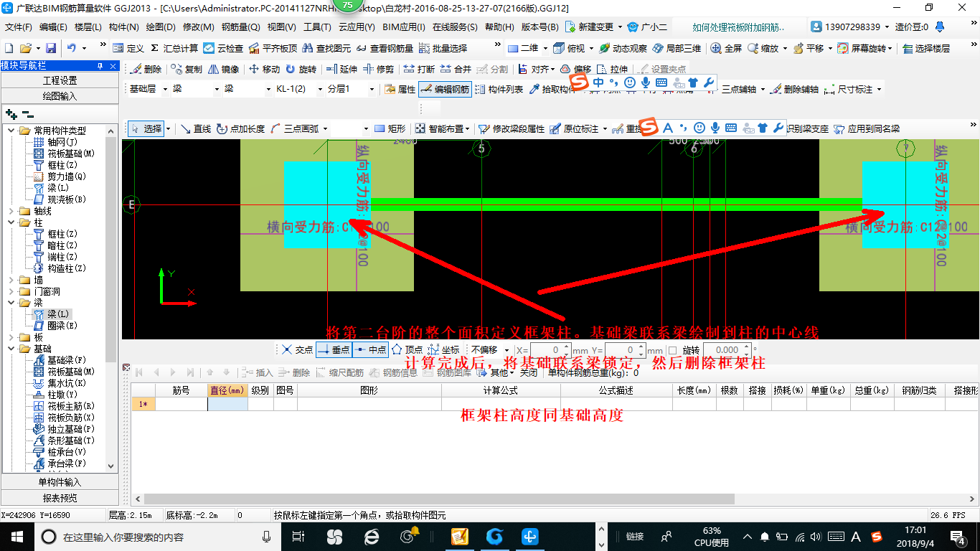
Task: Toggle the 选择 select mode button
Action: click(146, 129)
